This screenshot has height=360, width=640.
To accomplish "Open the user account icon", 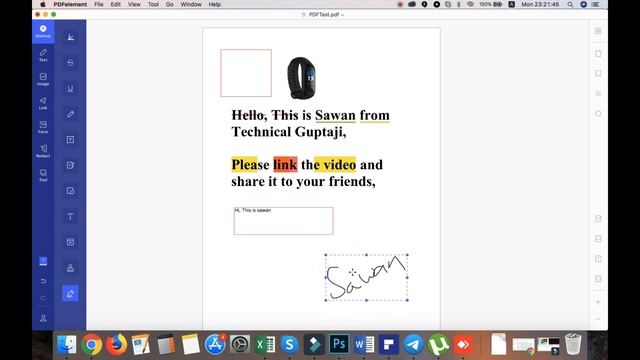I will [x=43, y=318].
